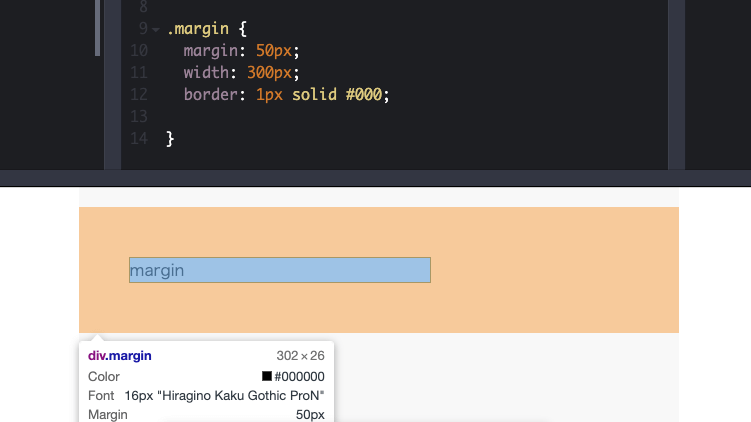Click the black color swatch in tooltip
The height and width of the screenshot is (422, 751).
[267, 377]
